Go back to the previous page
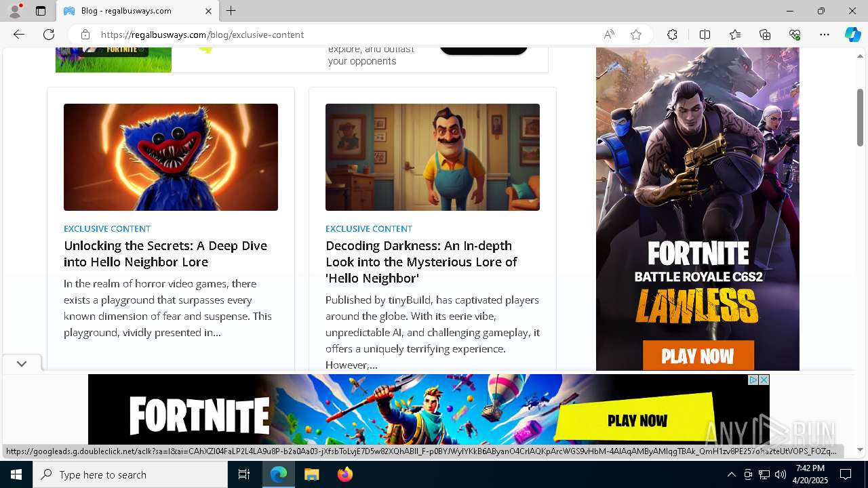The width and height of the screenshot is (868, 488). point(19,35)
